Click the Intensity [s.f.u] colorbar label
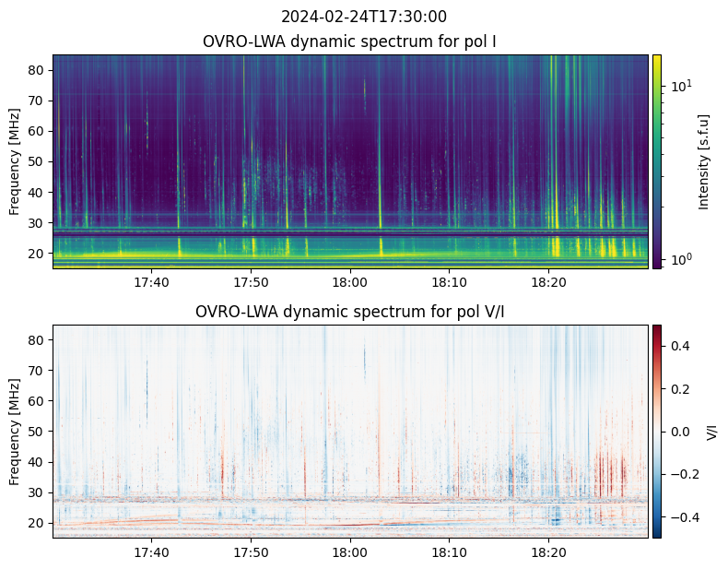Image resolution: width=728 pixels, height=569 pixels. coord(704,161)
